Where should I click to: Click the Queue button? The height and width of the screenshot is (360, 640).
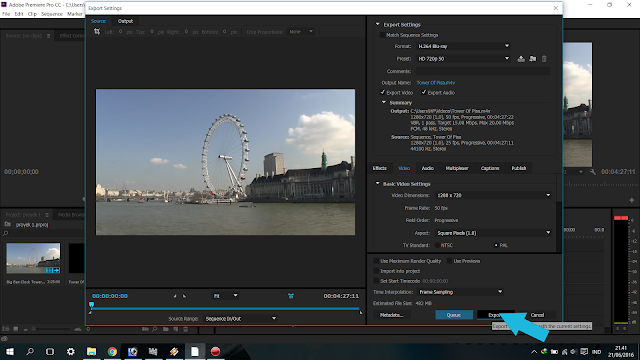tap(454, 315)
